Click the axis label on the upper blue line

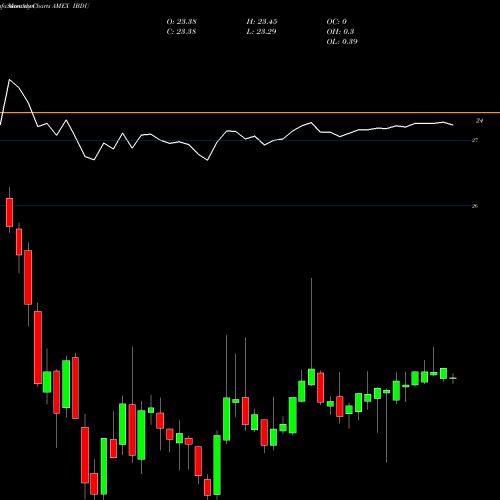pos(475,140)
